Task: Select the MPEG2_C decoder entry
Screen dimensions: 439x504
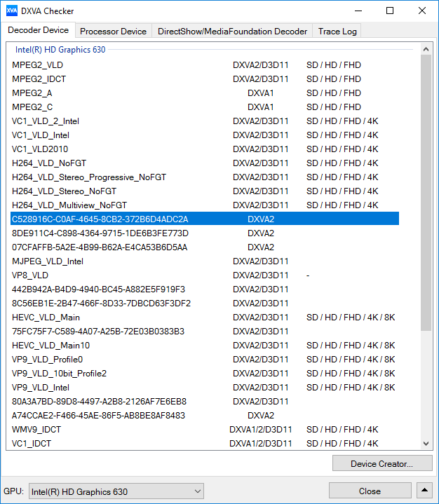Action: click(205, 107)
